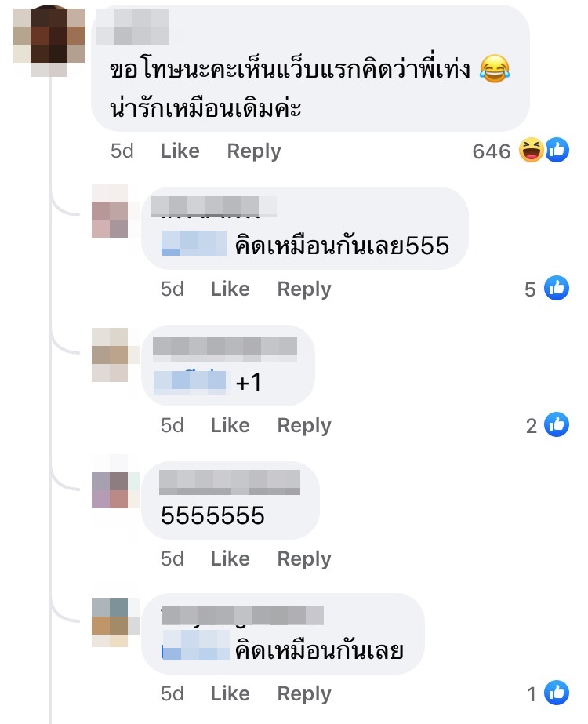View the 646 reactions count
The image size is (588, 724).
(492, 151)
